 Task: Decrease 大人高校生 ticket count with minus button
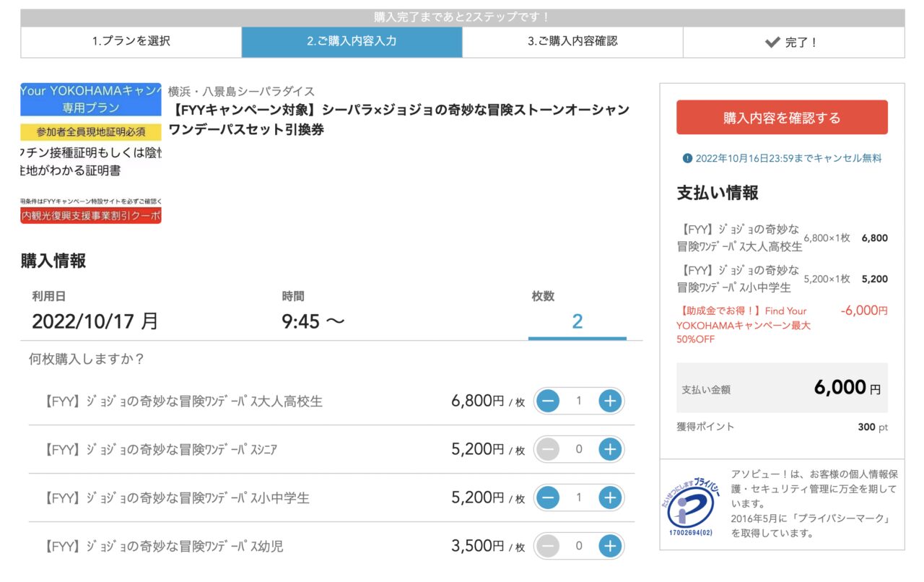pyautogui.click(x=548, y=401)
